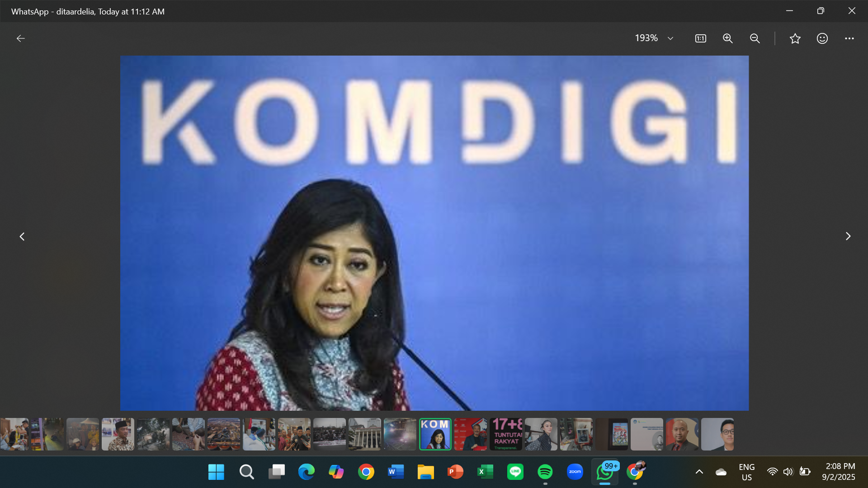Open Wi-Fi network settings in the tray
Image resolution: width=868 pixels, height=488 pixels.
click(x=772, y=472)
